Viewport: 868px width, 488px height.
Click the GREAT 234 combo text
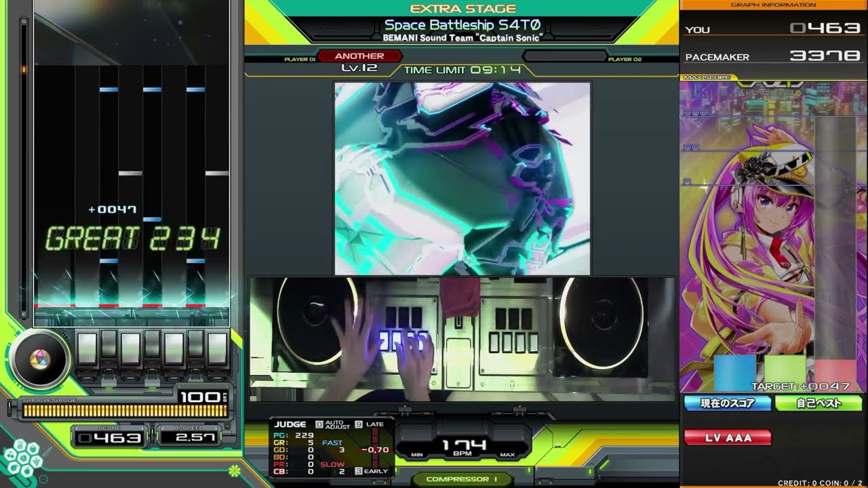click(133, 239)
